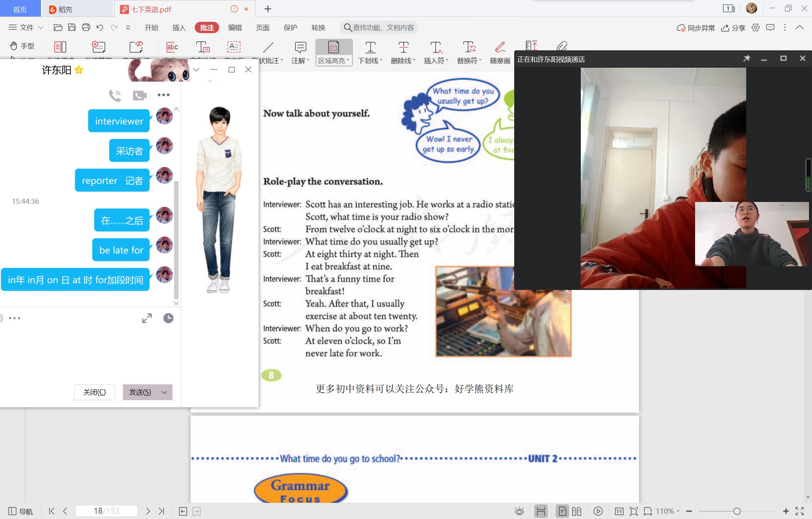This screenshot has height=519, width=812.
Task: Click the print icon in quick toolbar
Action: tap(86, 27)
